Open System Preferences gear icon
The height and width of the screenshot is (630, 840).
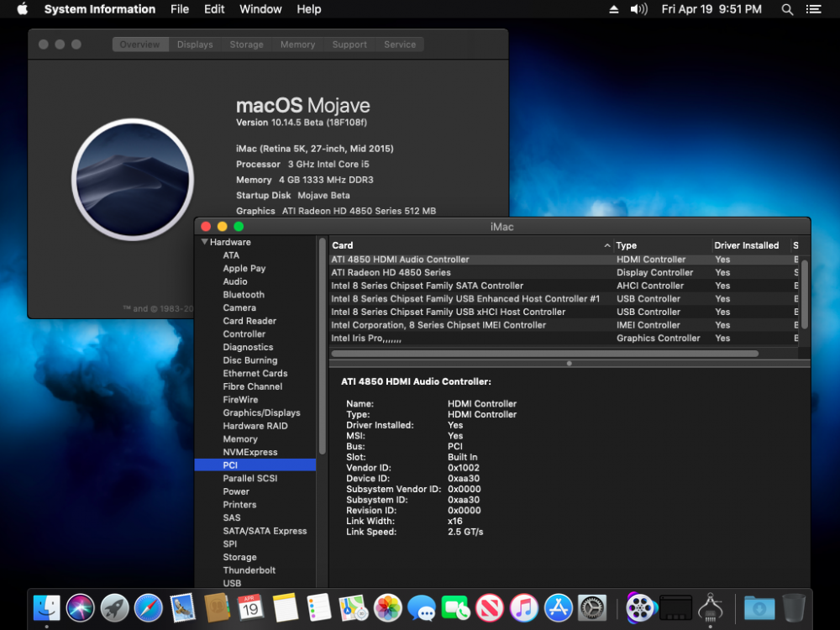pos(592,608)
